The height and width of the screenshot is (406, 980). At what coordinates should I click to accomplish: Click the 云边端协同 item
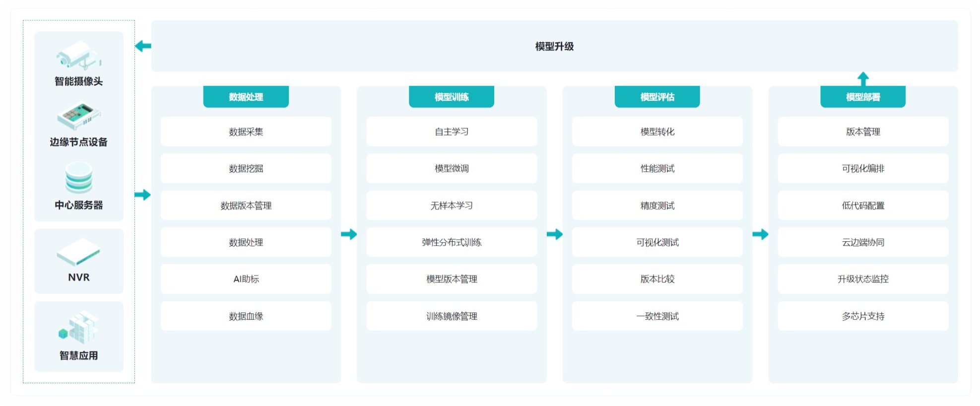coord(862,242)
